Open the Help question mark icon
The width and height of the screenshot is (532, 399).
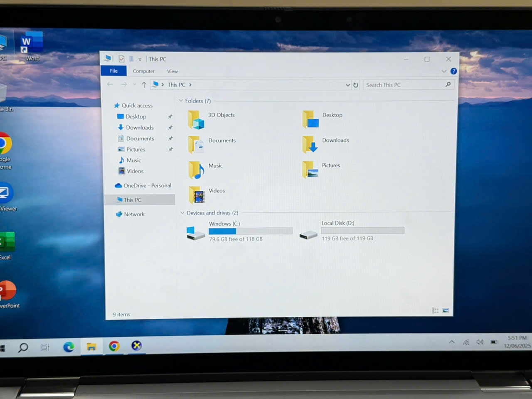pos(453,71)
